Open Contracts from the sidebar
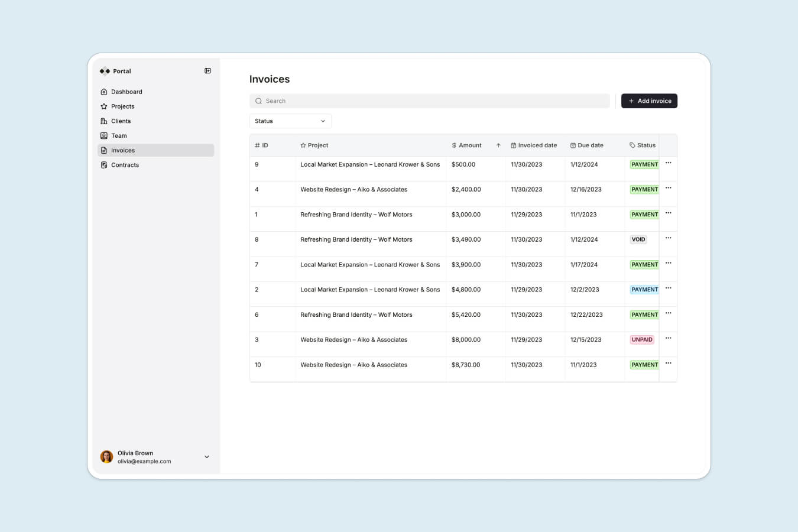 tap(155, 165)
